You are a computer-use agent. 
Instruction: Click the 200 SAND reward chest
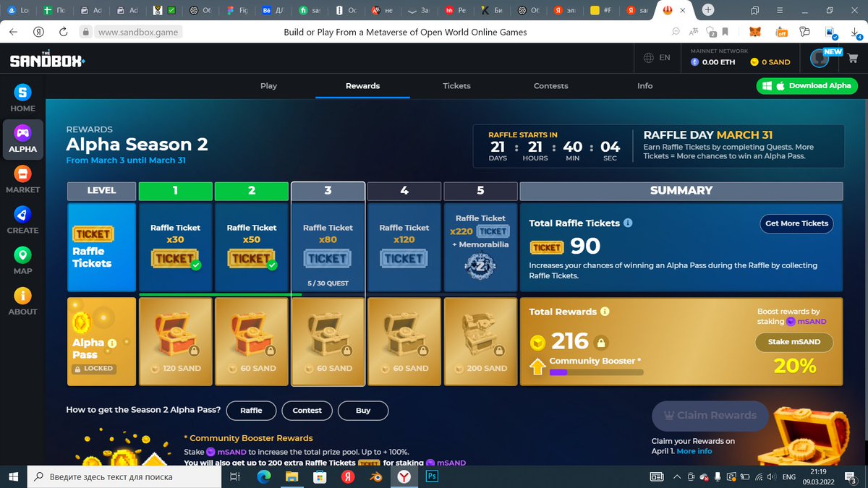(x=480, y=341)
